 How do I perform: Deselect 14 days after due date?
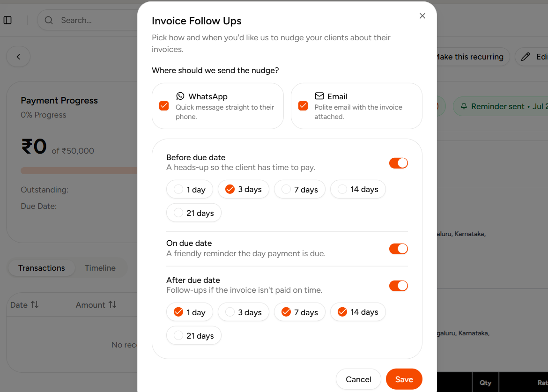coord(358,312)
